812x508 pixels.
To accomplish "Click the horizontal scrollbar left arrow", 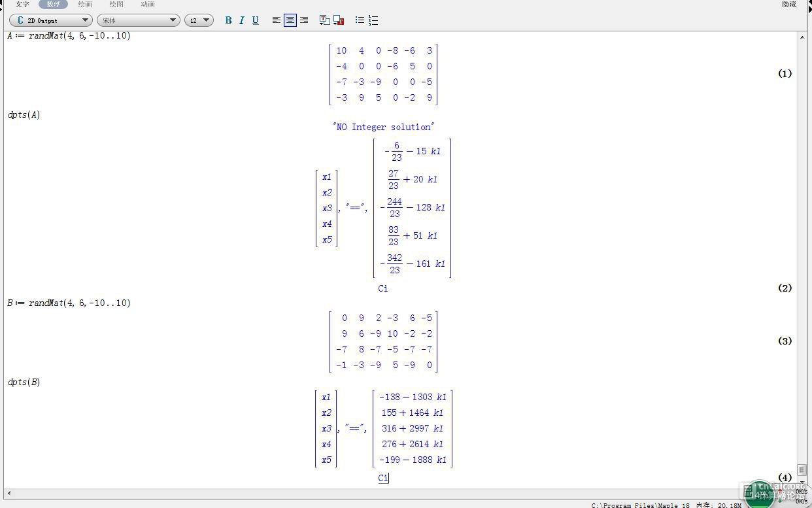I will coord(8,492).
